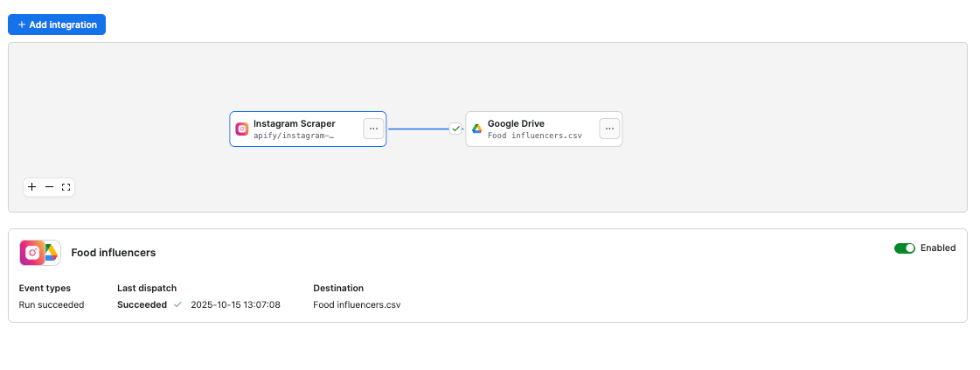
Task: Select the Google Drive node title
Action: point(516,123)
